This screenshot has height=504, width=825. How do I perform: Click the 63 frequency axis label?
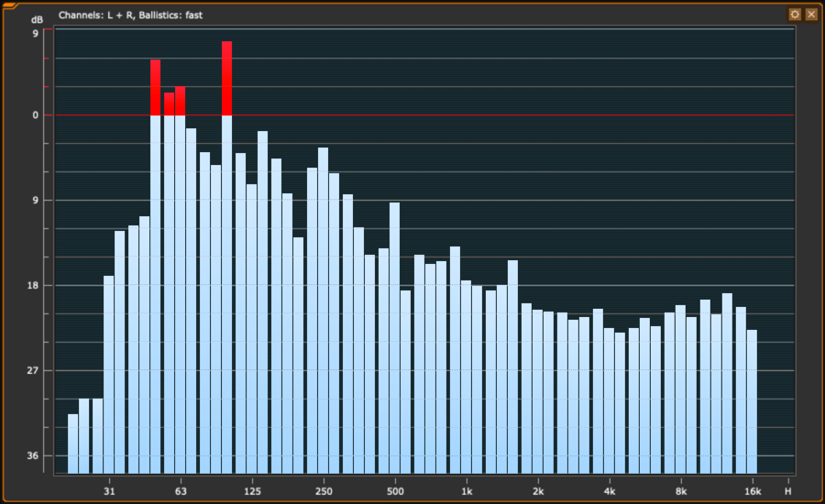point(181,491)
